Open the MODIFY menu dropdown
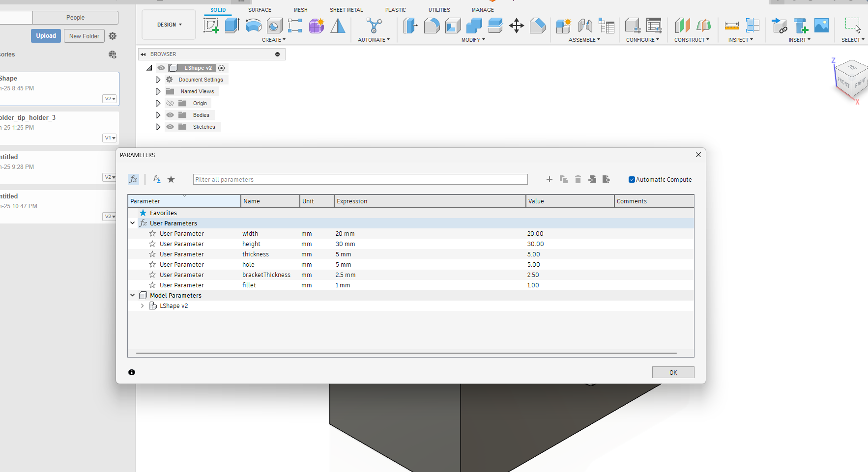Image resolution: width=868 pixels, height=472 pixels. 473,40
